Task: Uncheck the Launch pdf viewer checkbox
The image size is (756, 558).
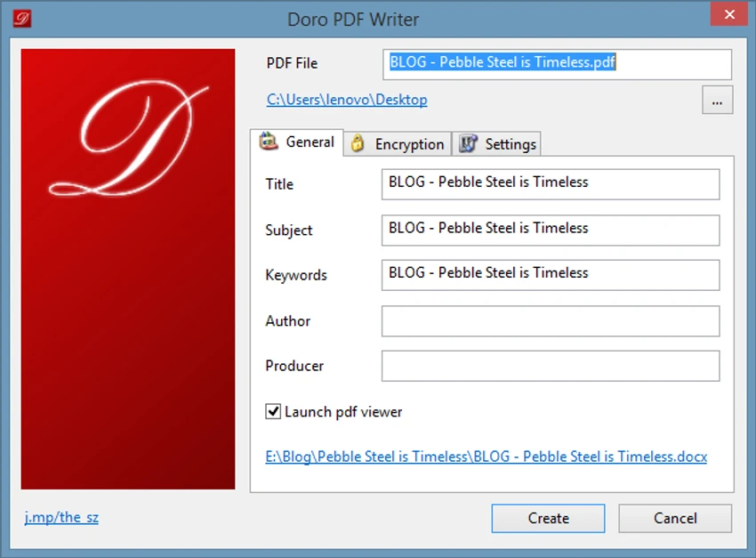Action: (x=273, y=411)
